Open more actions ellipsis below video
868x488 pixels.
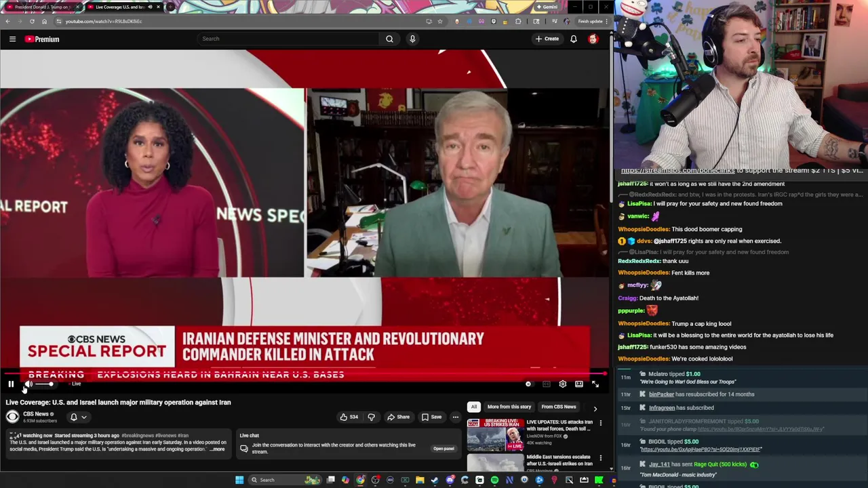(456, 417)
